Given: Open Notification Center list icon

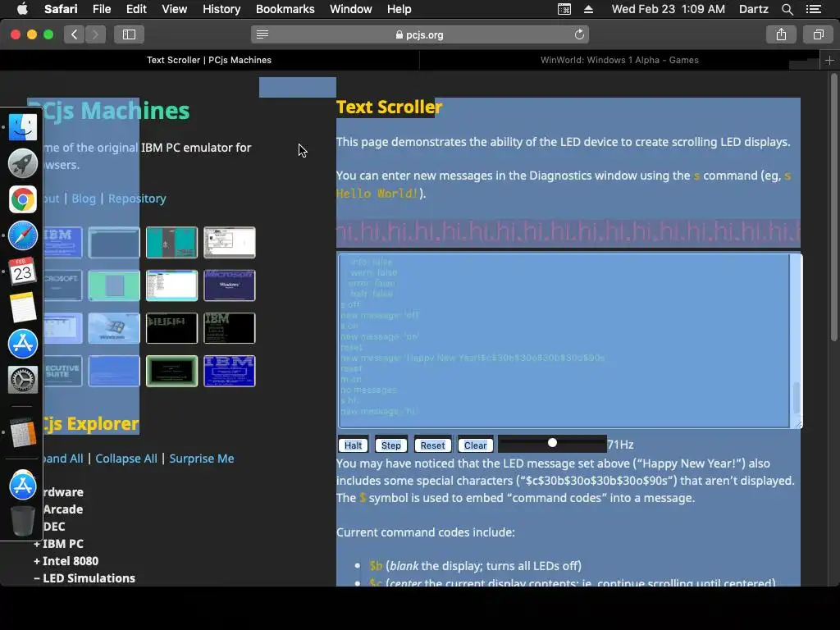Looking at the screenshot, I should click(x=813, y=9).
